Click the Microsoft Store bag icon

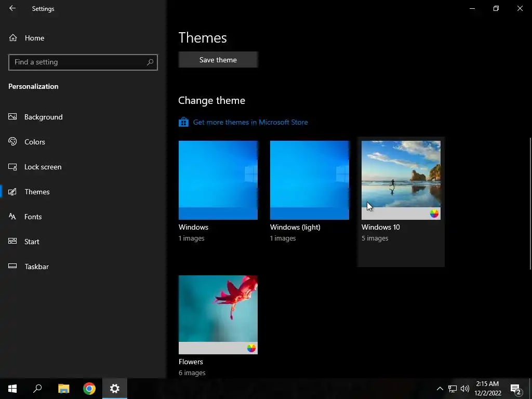(183, 122)
